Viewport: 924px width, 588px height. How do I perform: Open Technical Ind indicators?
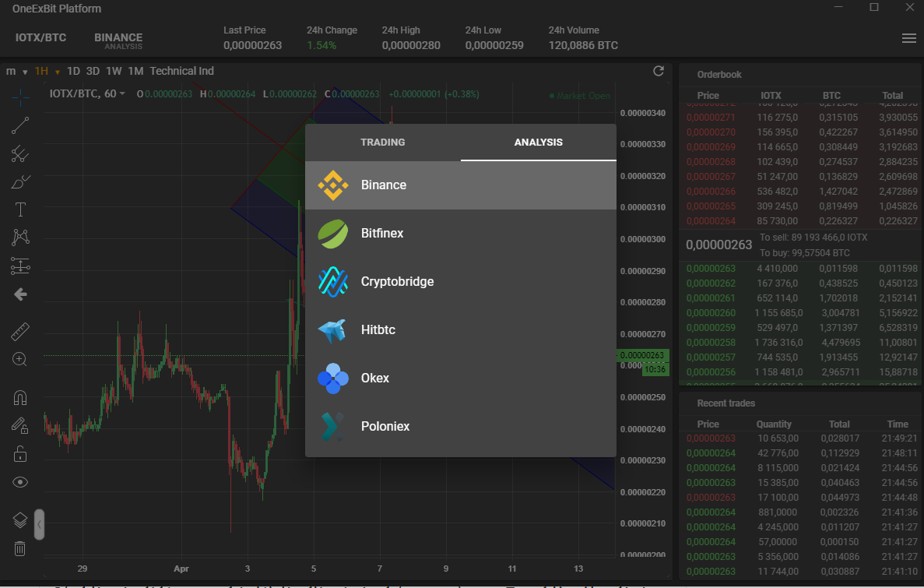pos(181,71)
